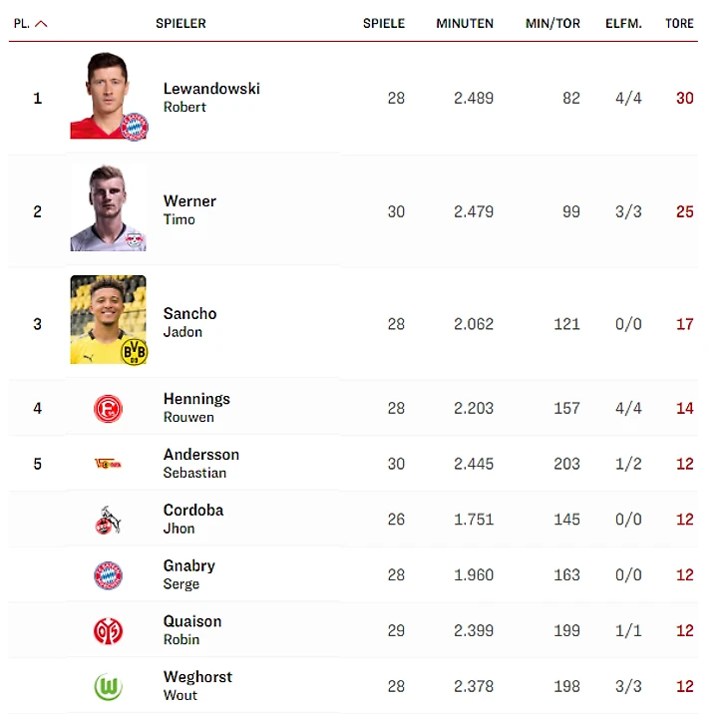Sort table by SPIELE column
The image size is (728, 714).
tap(384, 24)
